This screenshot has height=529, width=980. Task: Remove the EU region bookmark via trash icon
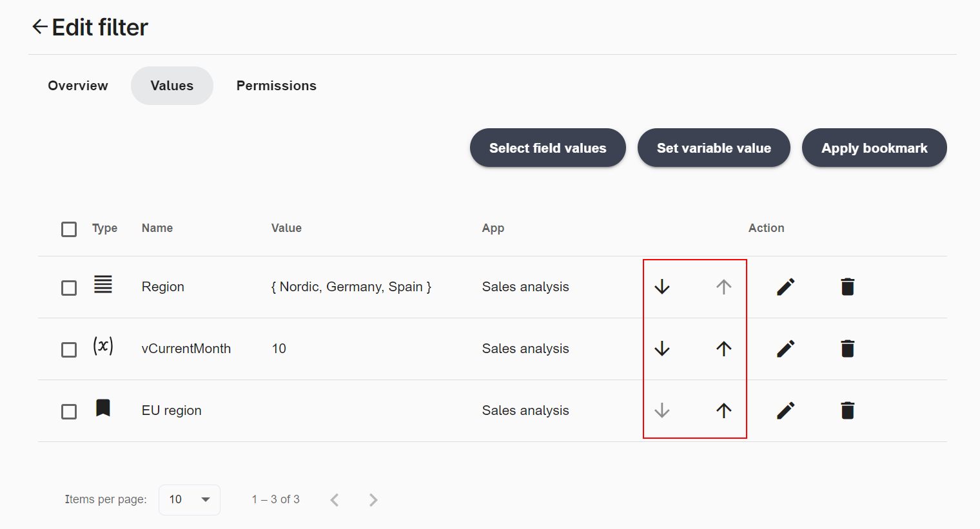click(x=847, y=410)
